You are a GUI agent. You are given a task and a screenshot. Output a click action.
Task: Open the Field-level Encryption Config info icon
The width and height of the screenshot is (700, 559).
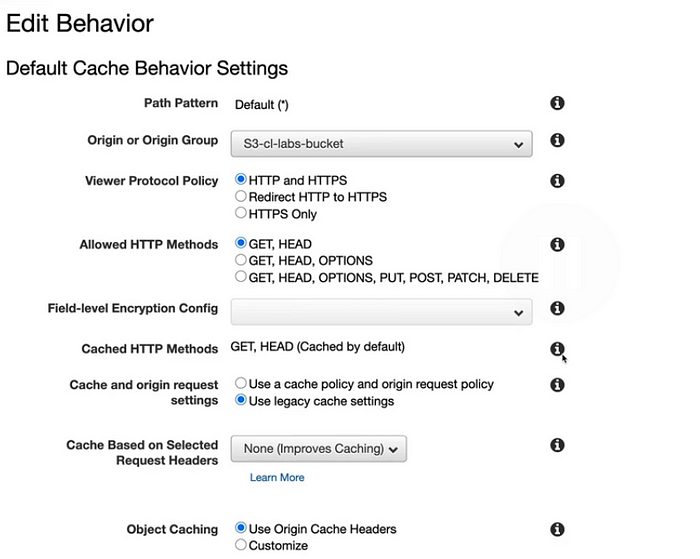[x=557, y=309]
